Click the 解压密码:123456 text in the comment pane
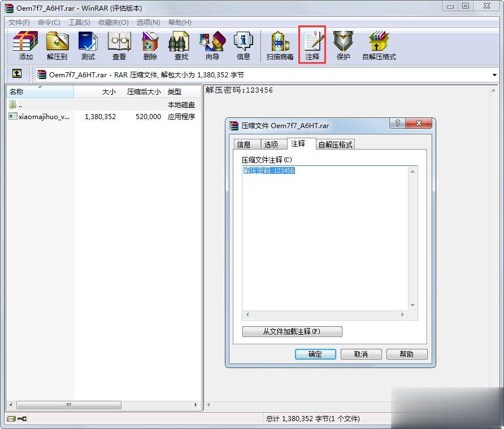504x429 pixels. (239, 90)
